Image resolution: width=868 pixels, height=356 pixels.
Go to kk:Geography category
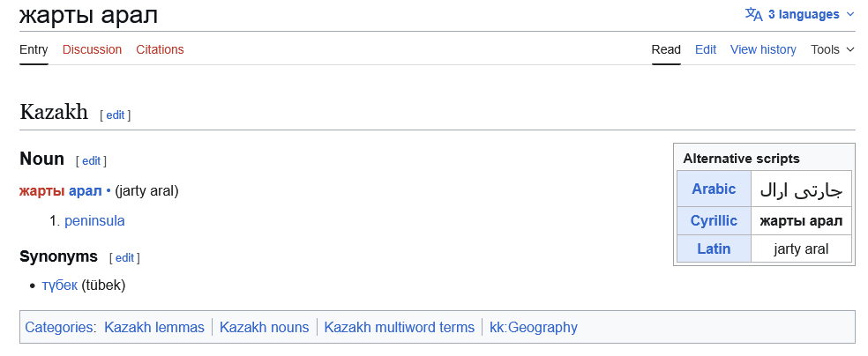pyautogui.click(x=534, y=327)
